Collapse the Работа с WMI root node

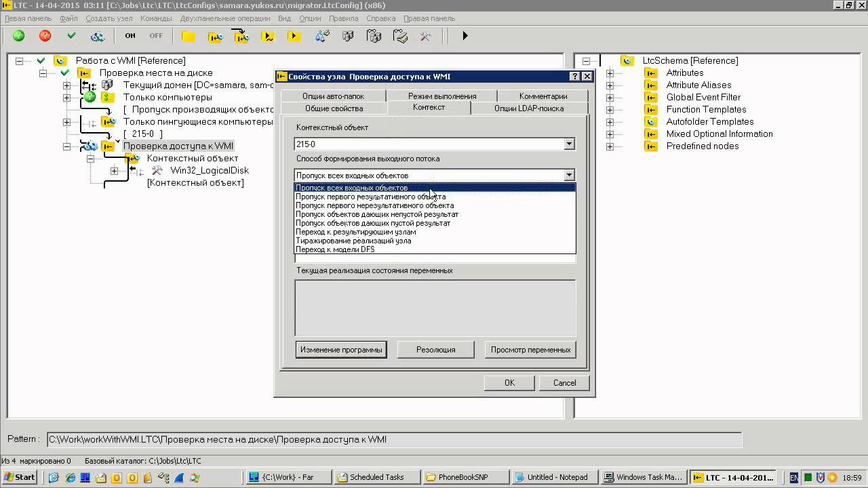(18, 61)
